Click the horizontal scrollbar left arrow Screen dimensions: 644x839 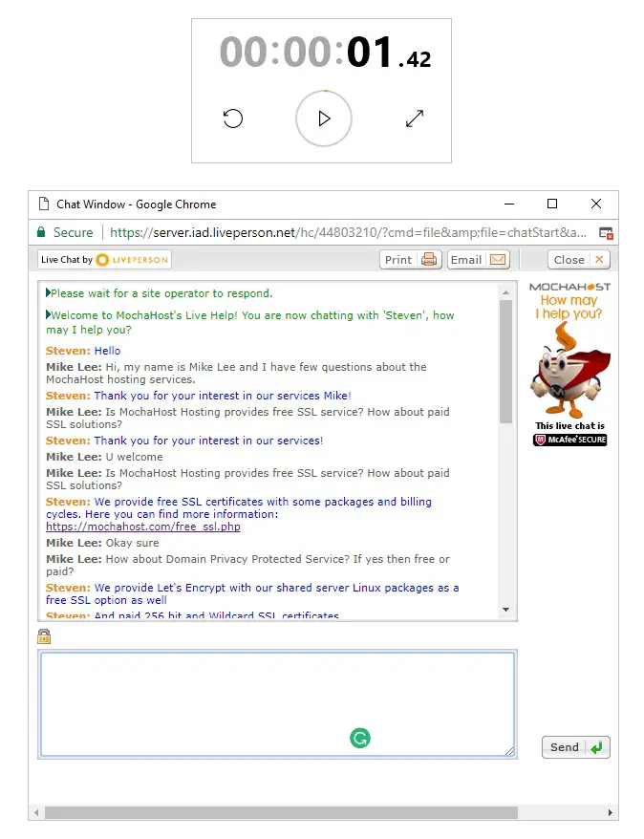coord(36,813)
